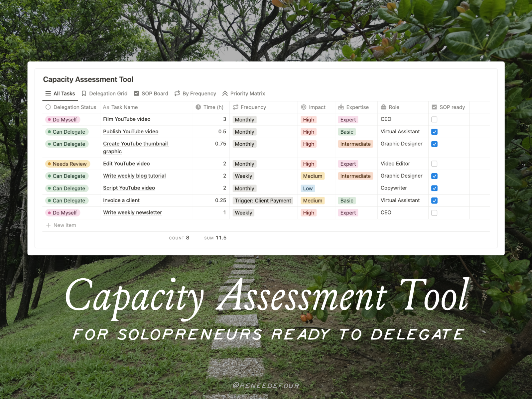
Task: Click the Priority Matrix chevrons icon
Action: 225,93
